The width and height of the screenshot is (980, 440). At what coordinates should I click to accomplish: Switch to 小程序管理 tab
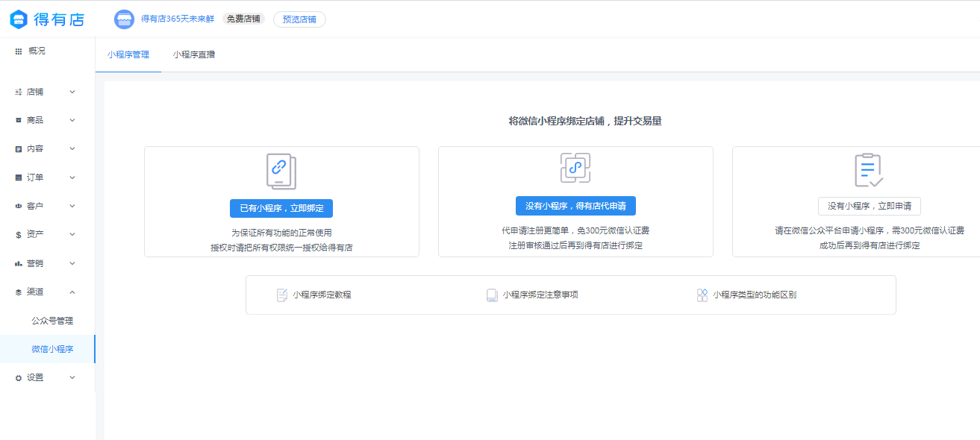(x=128, y=54)
